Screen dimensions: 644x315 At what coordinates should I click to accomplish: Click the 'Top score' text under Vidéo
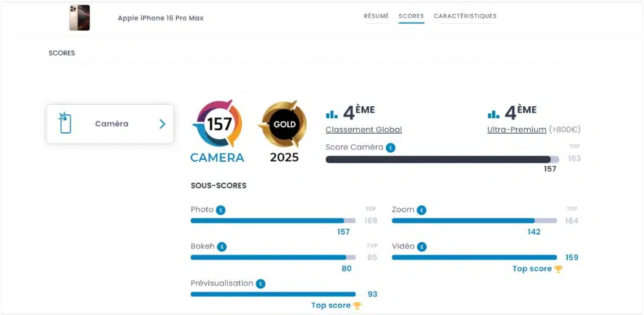(x=532, y=269)
